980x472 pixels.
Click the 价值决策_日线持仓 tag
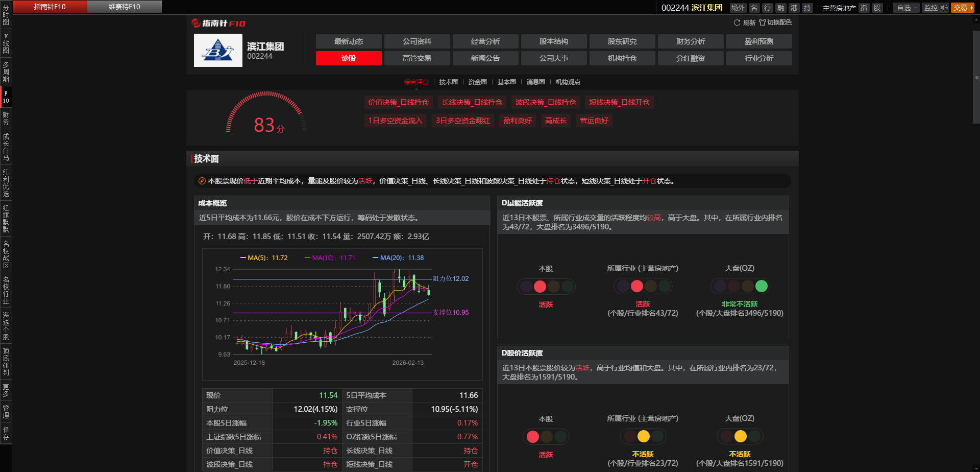(399, 102)
